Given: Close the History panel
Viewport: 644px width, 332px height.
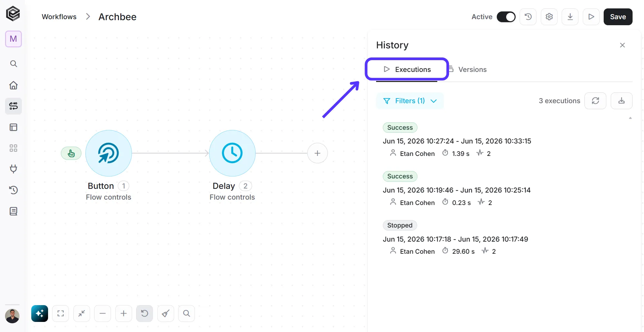Looking at the screenshot, I should (622, 45).
